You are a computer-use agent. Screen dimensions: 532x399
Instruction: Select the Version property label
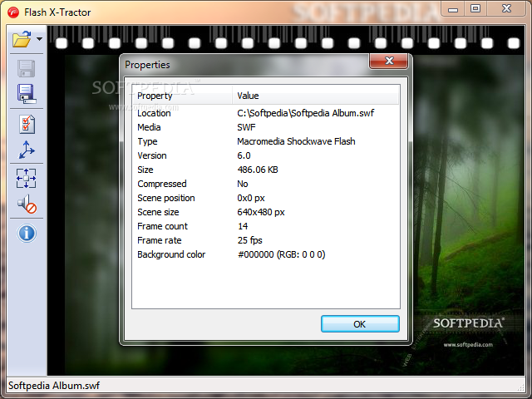(152, 155)
